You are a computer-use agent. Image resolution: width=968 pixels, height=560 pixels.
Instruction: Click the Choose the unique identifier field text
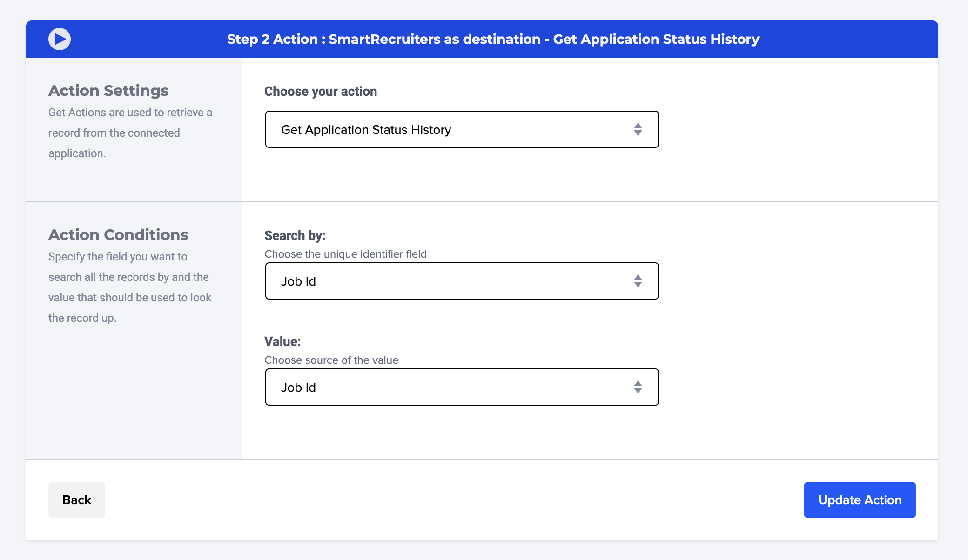345,254
